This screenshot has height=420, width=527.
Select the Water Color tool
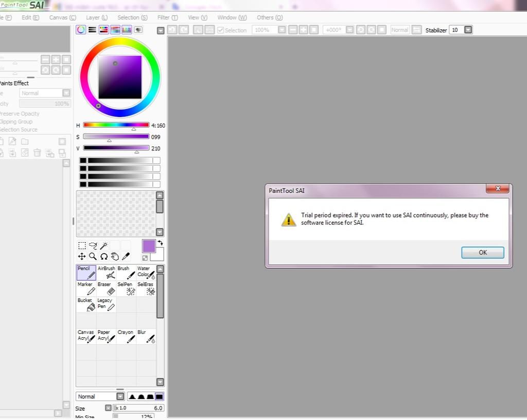pos(146,272)
